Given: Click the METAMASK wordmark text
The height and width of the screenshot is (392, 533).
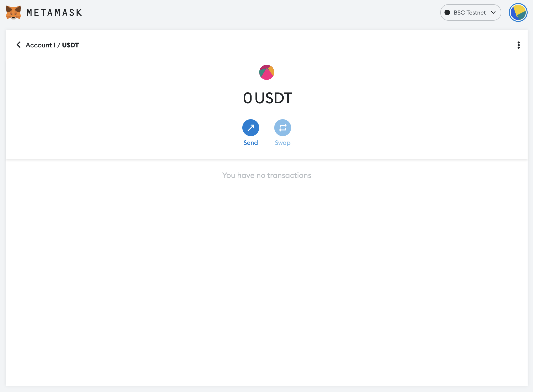Looking at the screenshot, I should [x=54, y=13].
